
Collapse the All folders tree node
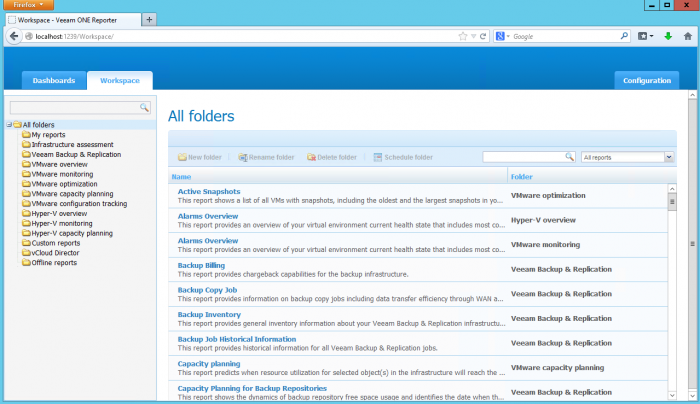click(9, 125)
